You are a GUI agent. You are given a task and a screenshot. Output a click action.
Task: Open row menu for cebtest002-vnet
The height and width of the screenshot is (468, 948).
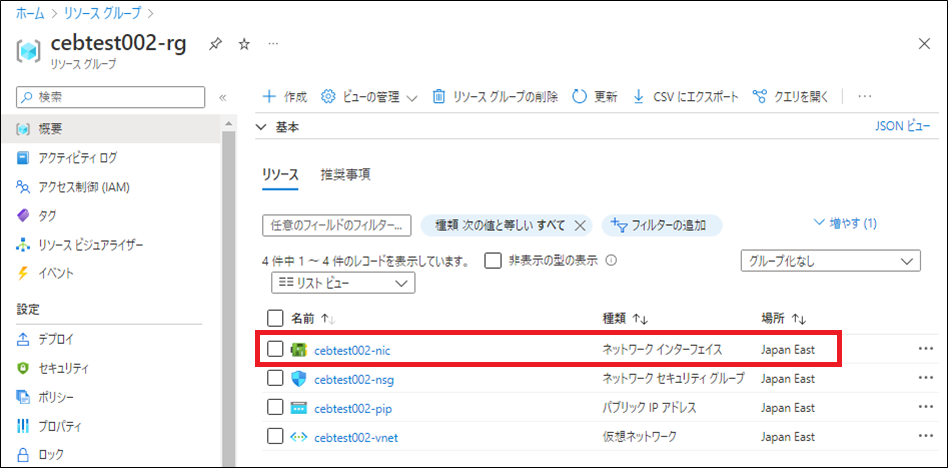925,435
